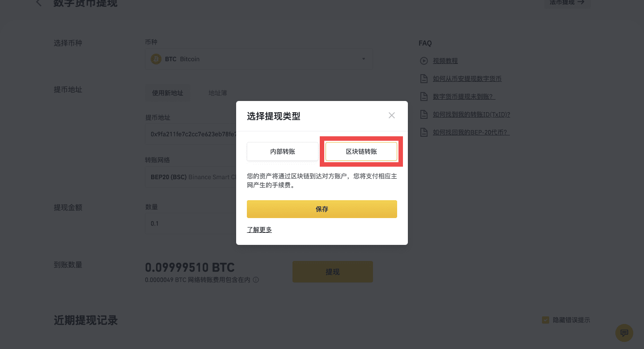Open the 转账网络 BEP20 (BSC) selector
Viewport: 644px width, 349px height.
(191, 177)
